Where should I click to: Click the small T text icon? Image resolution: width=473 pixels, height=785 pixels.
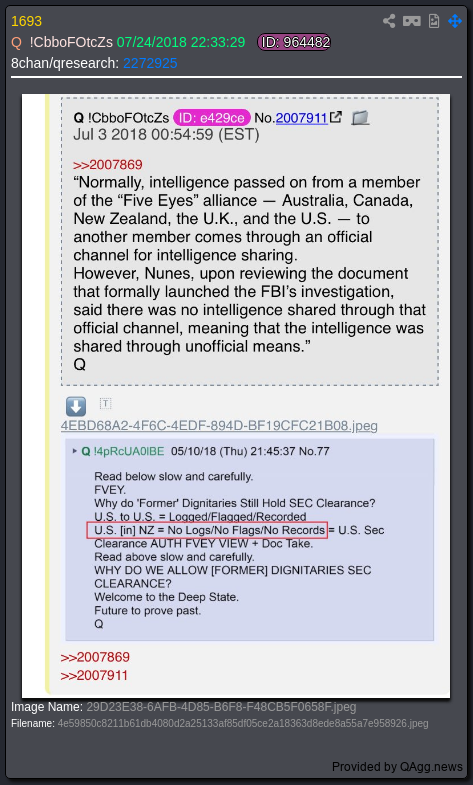pyautogui.click(x=105, y=403)
